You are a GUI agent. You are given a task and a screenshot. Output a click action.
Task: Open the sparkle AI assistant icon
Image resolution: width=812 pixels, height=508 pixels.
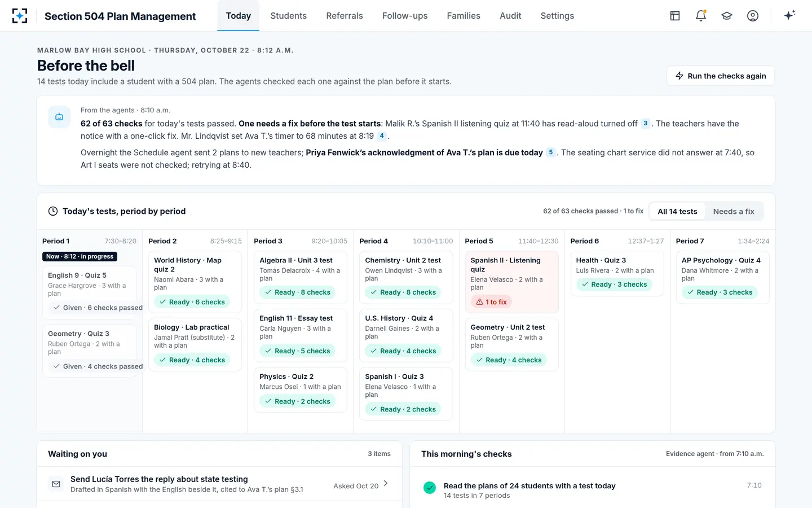789,15
